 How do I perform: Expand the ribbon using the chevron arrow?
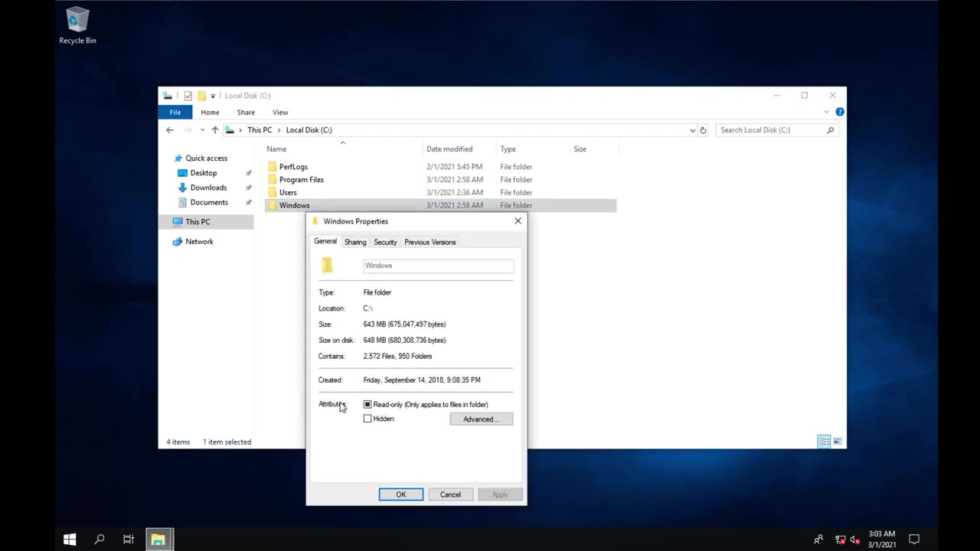[x=826, y=112]
